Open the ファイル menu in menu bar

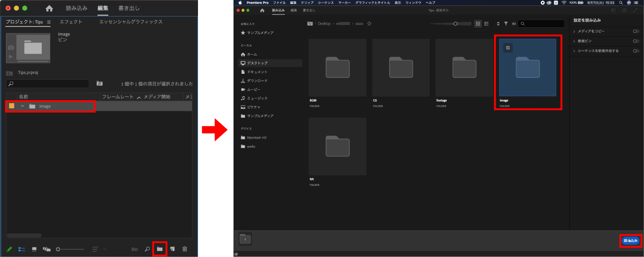click(279, 3)
